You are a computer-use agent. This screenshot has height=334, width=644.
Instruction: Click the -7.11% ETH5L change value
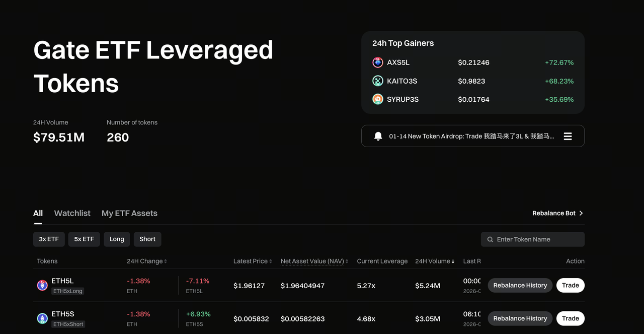[x=198, y=281]
